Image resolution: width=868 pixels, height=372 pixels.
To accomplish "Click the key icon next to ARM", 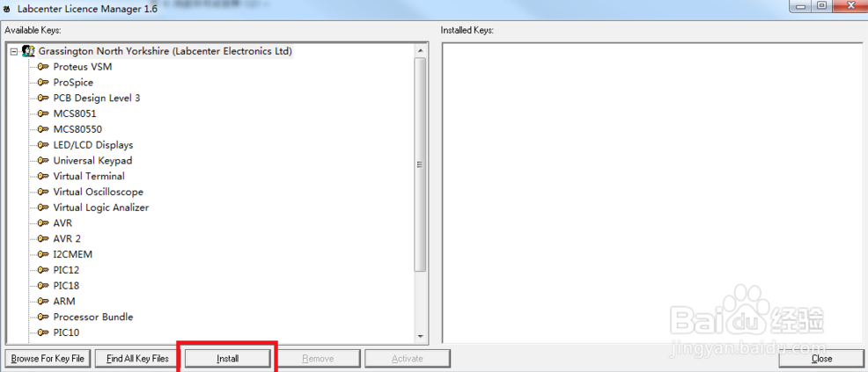I will [x=42, y=302].
